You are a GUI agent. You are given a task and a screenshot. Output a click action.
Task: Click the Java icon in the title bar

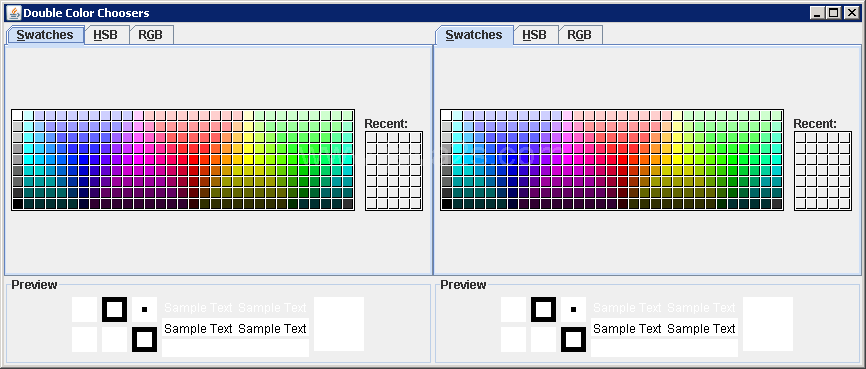click(14, 13)
